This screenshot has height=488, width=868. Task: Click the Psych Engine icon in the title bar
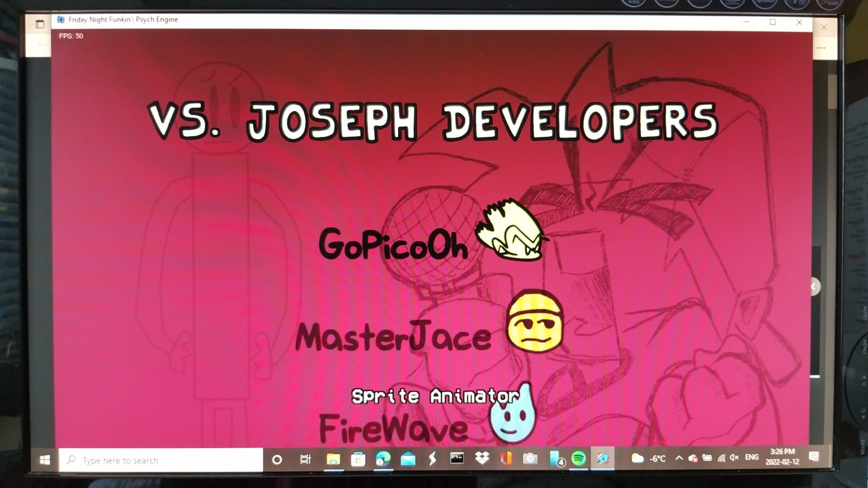click(x=60, y=19)
